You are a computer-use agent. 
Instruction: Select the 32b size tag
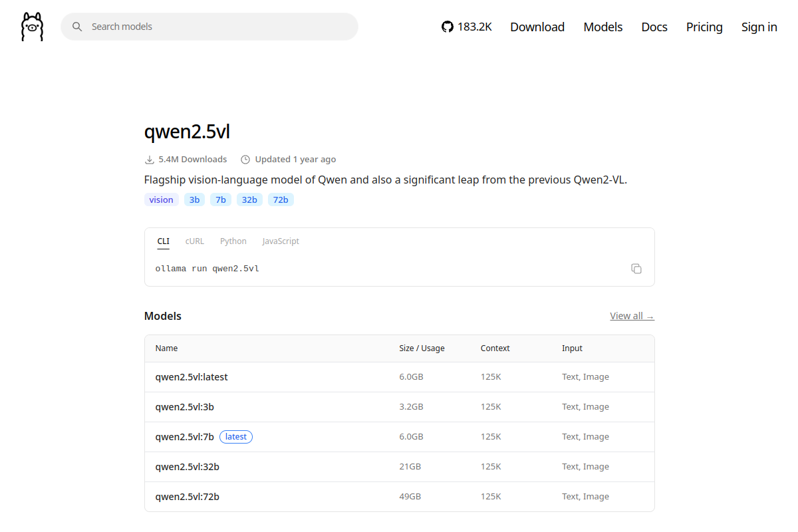point(249,199)
